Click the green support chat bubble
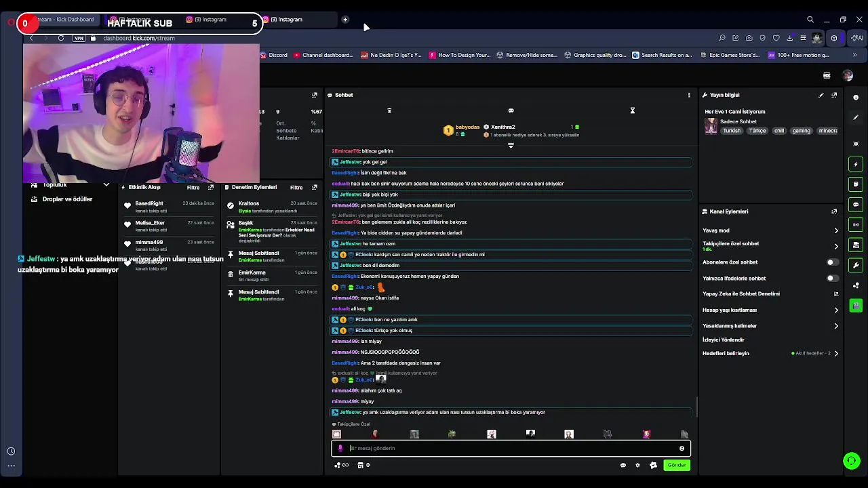Screen dimensions: 868x488 [851, 462]
